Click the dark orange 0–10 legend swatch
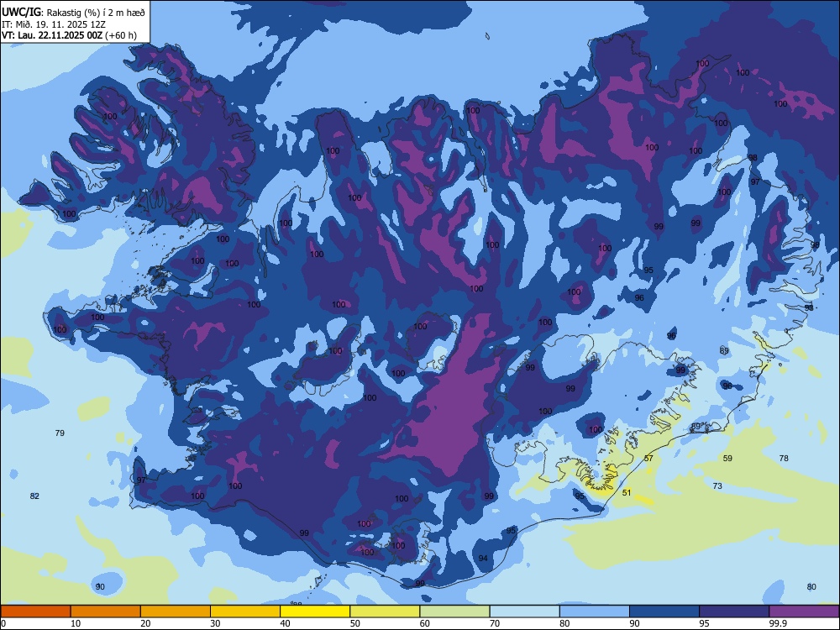Image resolution: width=840 pixels, height=630 pixels. click(x=35, y=612)
